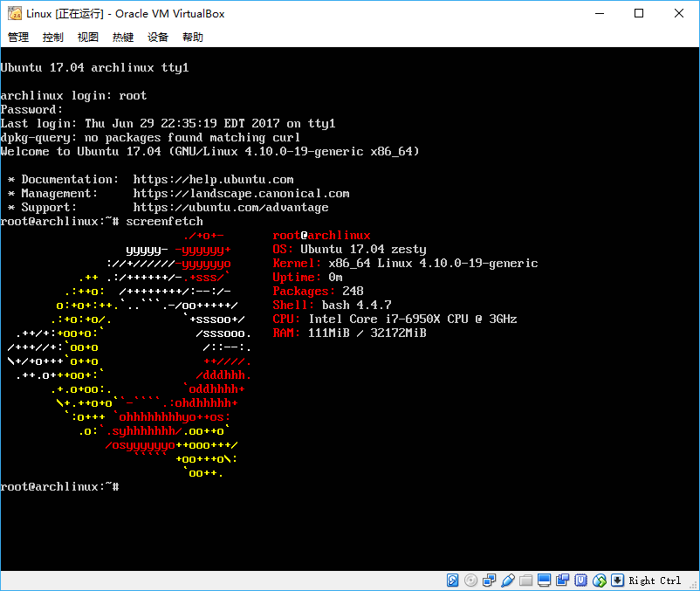The width and height of the screenshot is (700, 591).
Task: Click the 'OS: Ubuntu 17.04 zesty' line
Action: pos(349,249)
